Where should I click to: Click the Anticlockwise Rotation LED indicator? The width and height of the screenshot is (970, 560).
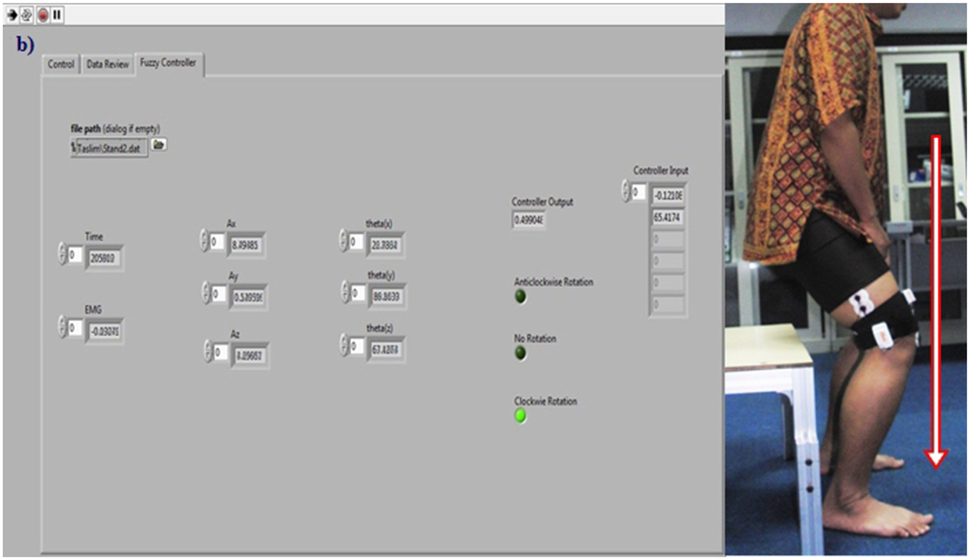[x=520, y=297]
